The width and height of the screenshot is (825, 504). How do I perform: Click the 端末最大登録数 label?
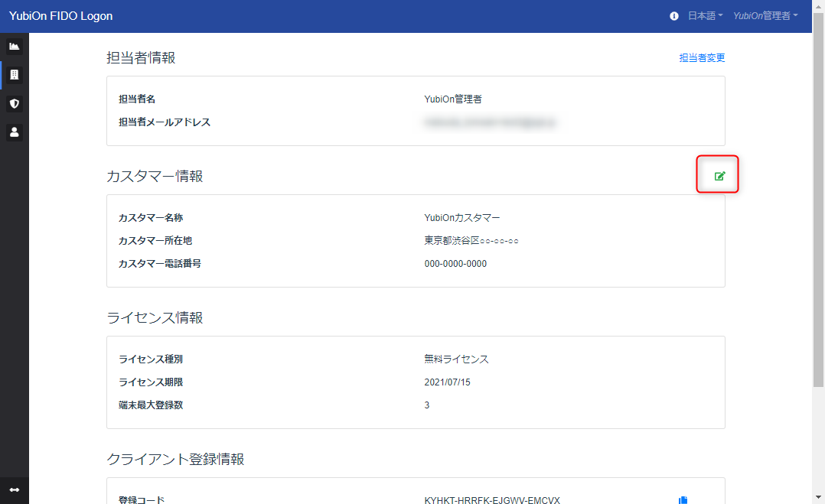point(151,405)
